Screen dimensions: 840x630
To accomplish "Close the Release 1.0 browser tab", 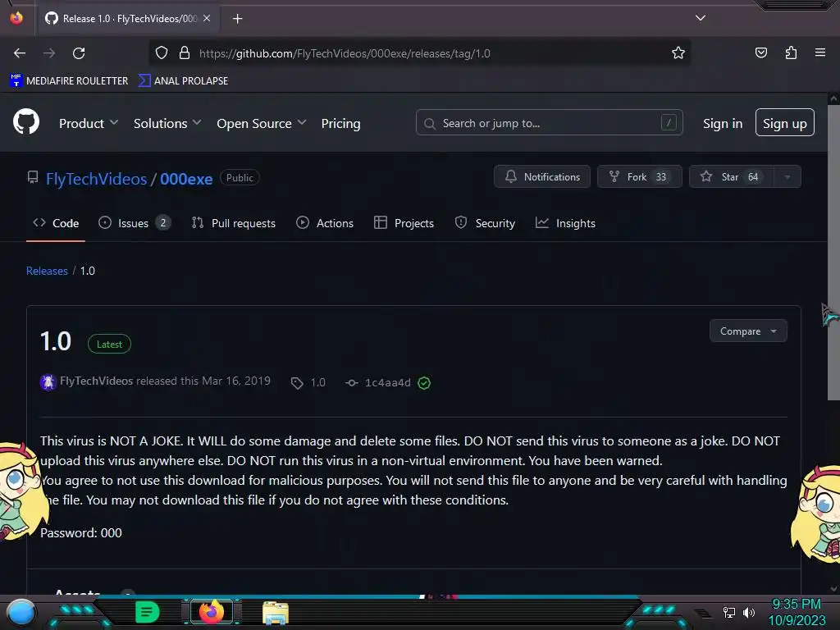I will click(207, 18).
